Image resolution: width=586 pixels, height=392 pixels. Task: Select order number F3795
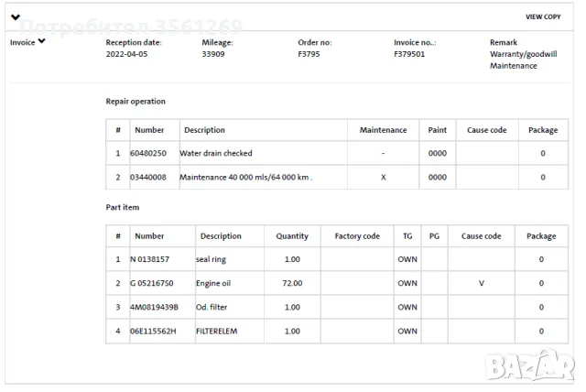(310, 54)
